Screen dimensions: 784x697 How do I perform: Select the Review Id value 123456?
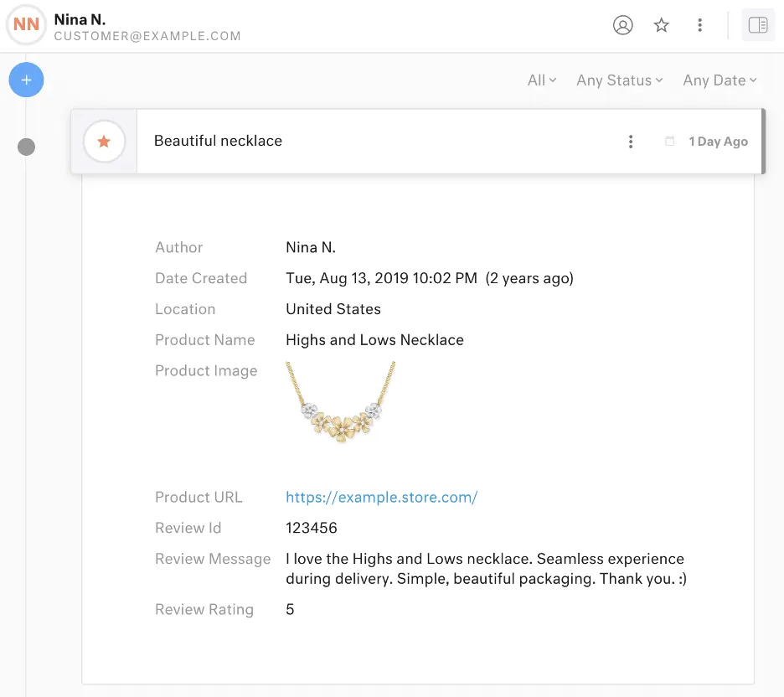312,528
